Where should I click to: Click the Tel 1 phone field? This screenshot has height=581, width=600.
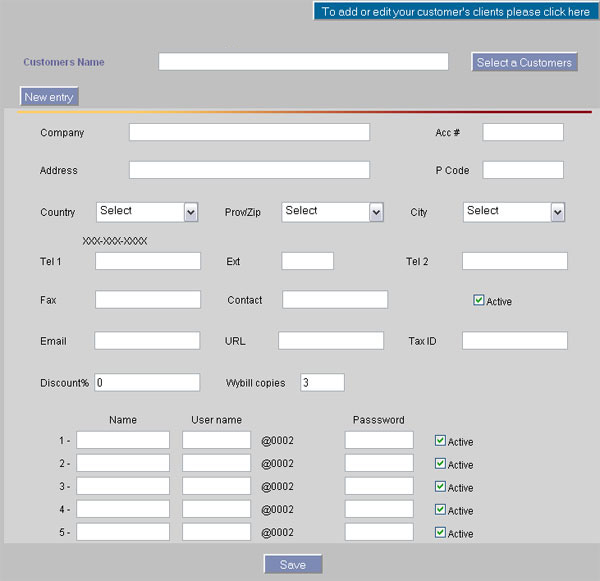pos(148,261)
